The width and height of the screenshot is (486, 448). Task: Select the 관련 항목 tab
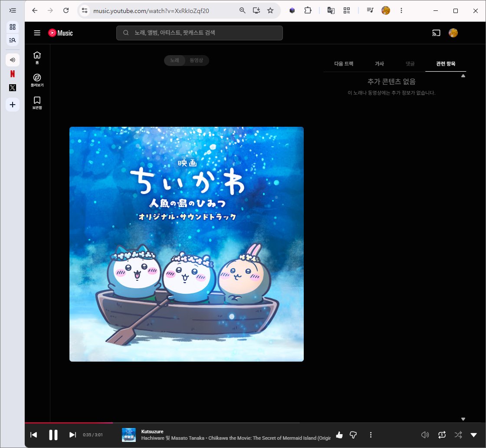coord(446,63)
